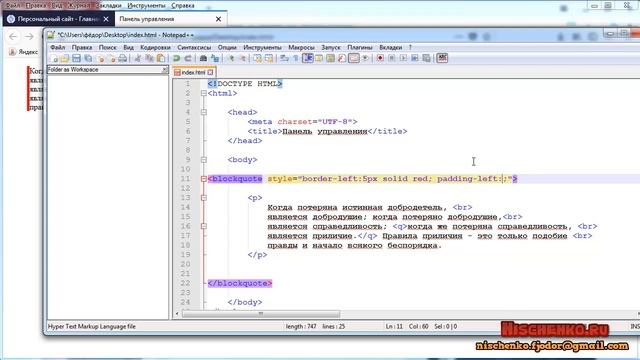This screenshot has width=640, height=360.
Task: Click the Copy toolbar icon
Action: point(149,58)
